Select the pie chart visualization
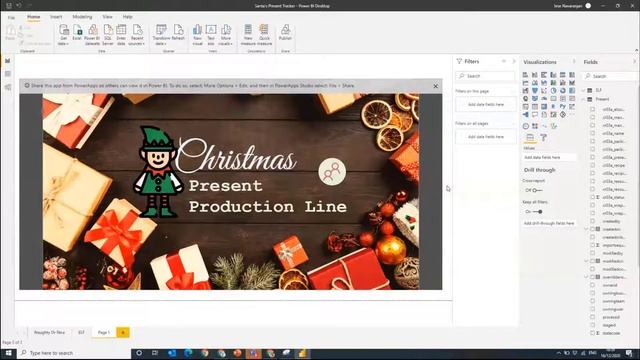 [553, 91]
